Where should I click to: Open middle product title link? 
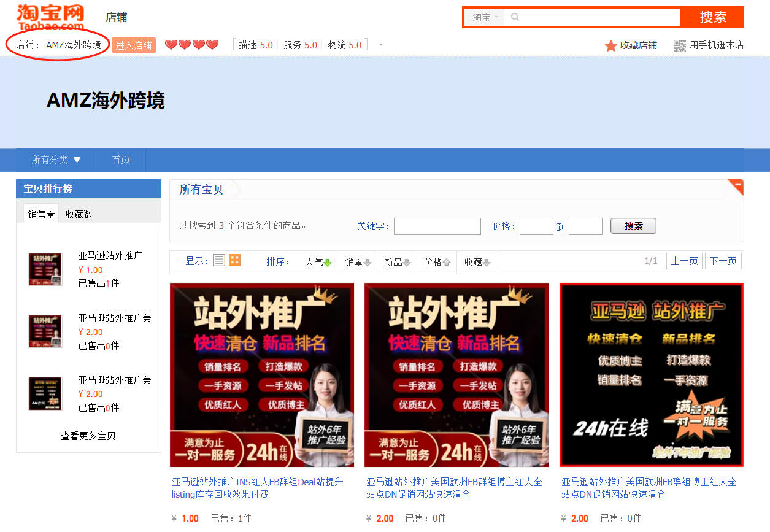pos(455,488)
